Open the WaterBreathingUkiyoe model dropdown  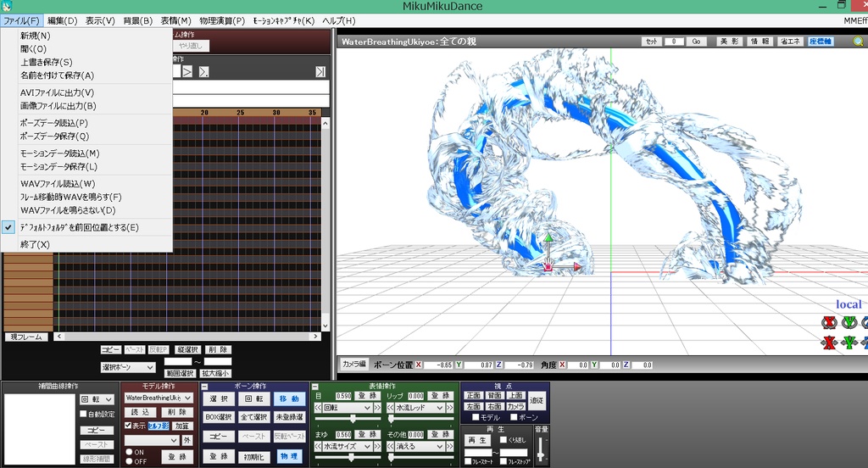tap(159, 398)
